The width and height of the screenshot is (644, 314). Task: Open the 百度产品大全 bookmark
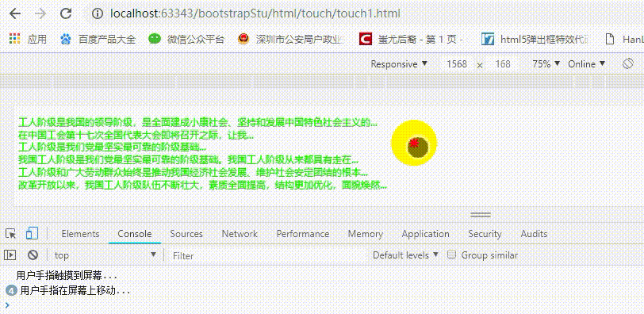click(98, 40)
